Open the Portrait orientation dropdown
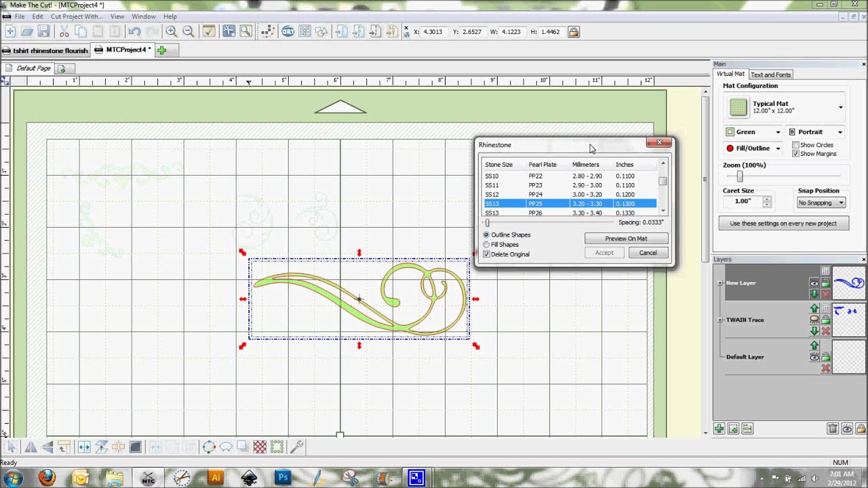 pos(816,132)
